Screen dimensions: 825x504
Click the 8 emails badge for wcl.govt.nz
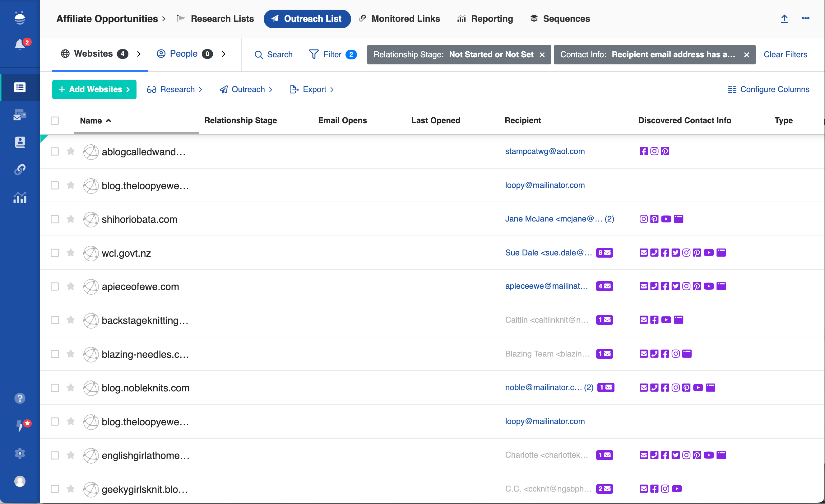click(604, 253)
